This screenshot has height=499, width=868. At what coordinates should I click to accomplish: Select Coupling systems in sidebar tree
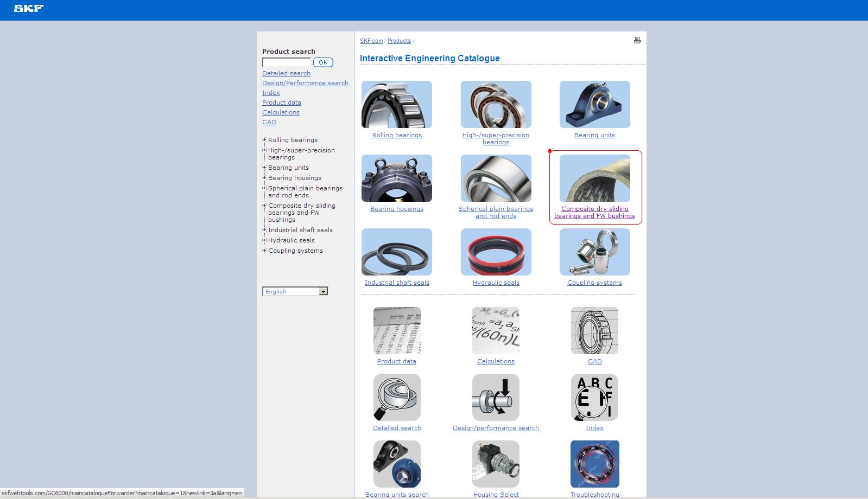295,251
